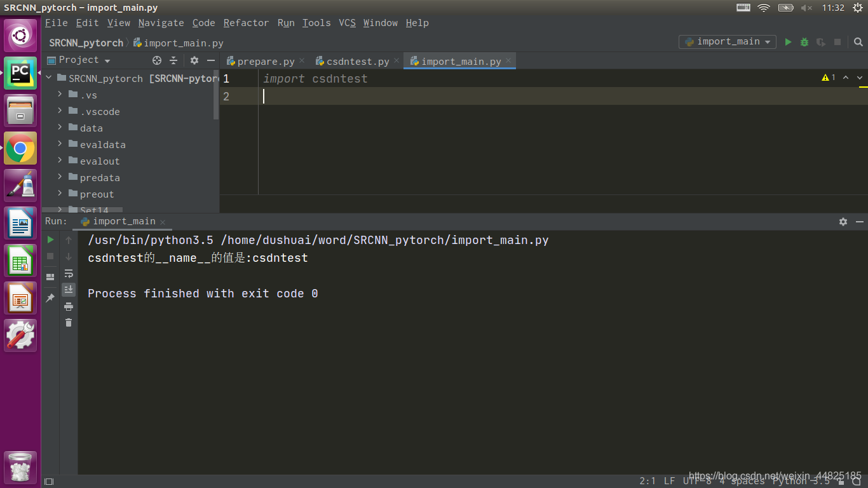Toggle scroll to end in Run console
This screenshot has width=868, height=488.
(x=69, y=290)
